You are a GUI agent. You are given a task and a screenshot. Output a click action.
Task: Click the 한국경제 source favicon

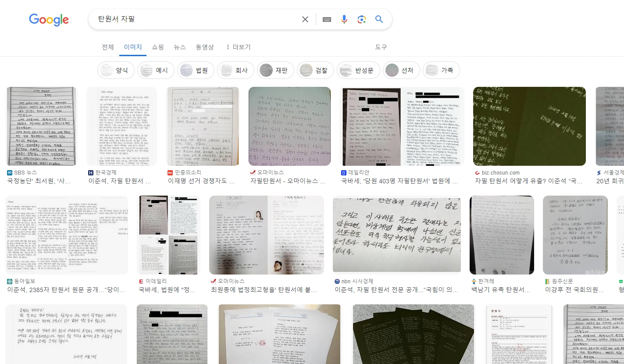point(91,173)
